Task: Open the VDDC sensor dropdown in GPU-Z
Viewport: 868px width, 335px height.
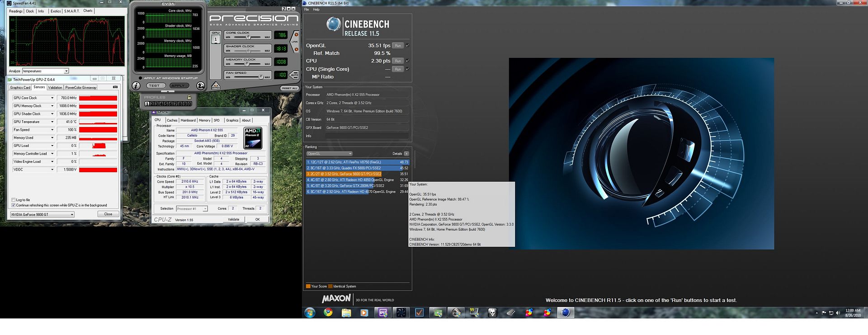Action: (x=52, y=170)
